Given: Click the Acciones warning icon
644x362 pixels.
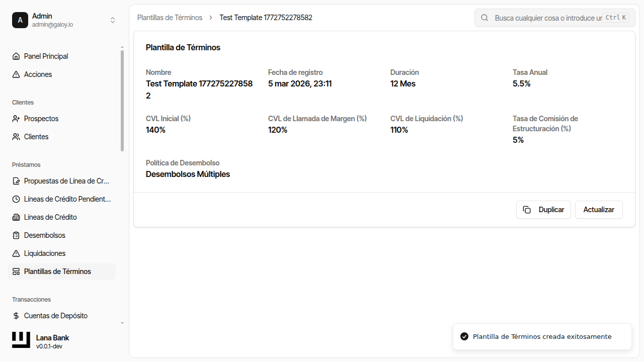Looking at the screenshot, I should (x=16, y=74).
